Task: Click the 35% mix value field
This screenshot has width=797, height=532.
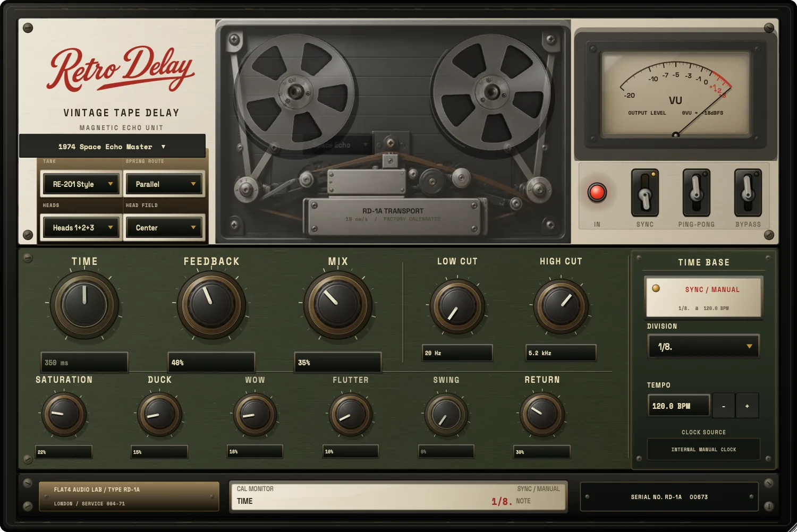Action: [337, 363]
